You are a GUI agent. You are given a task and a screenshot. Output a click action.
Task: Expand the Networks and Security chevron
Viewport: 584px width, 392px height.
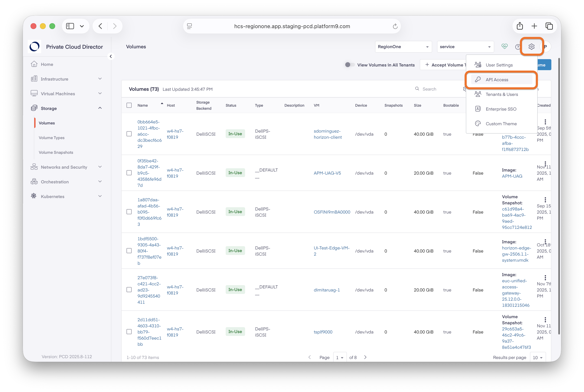[x=100, y=167]
